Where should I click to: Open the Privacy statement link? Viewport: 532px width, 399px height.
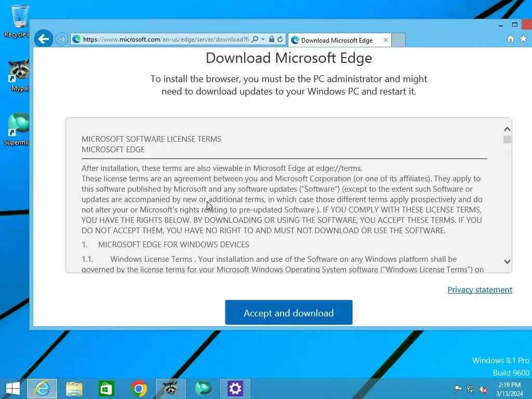coord(480,290)
